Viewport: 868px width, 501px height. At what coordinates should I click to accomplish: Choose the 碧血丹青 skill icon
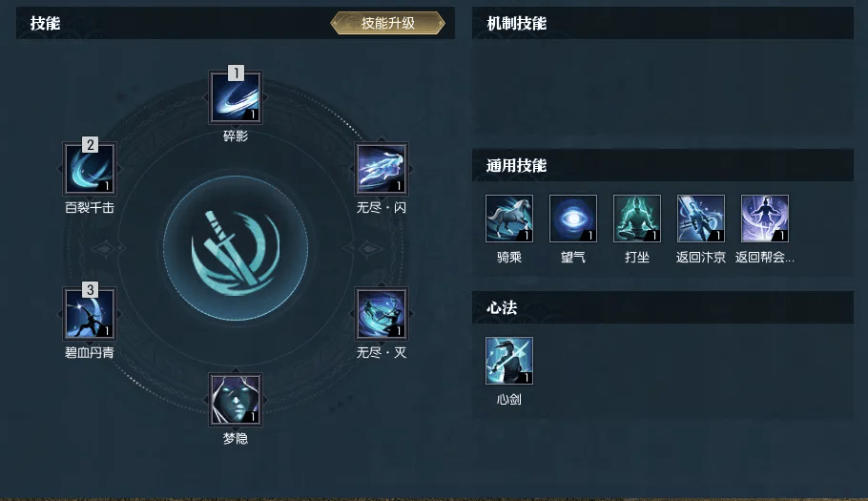[x=90, y=314]
